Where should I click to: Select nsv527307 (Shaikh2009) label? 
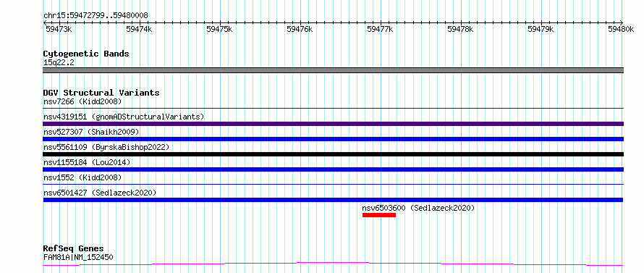91,132
